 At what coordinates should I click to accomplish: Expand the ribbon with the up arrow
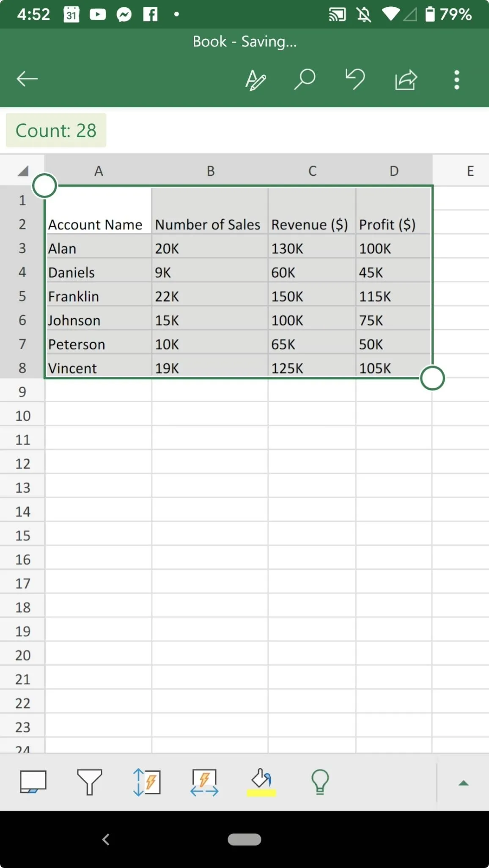point(464,783)
